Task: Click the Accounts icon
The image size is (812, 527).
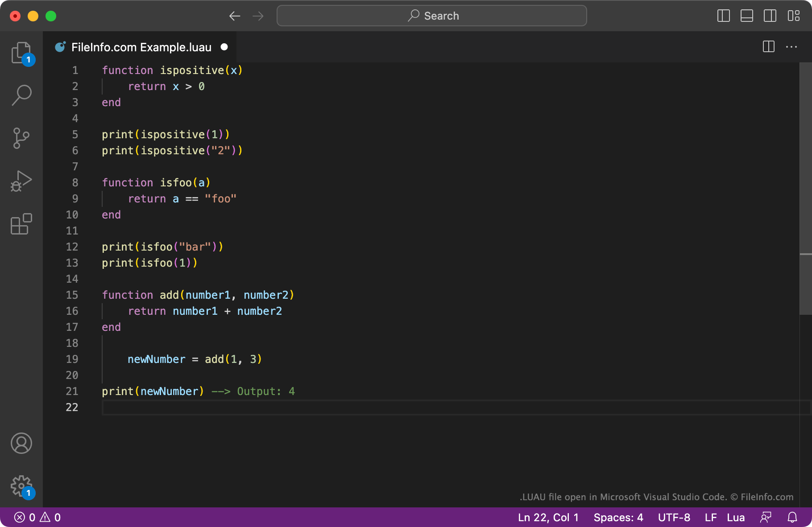Action: click(x=21, y=443)
